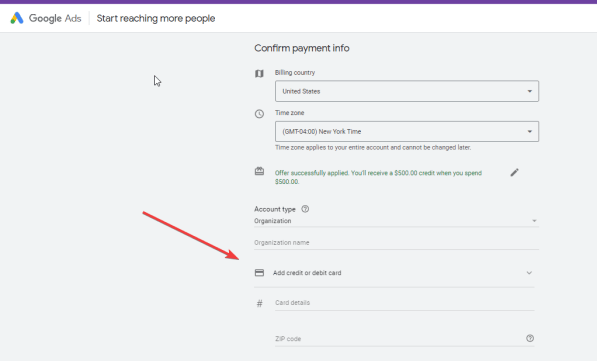597x361 pixels.
Task: Open the Account type Organization dropdown
Action: 396,221
